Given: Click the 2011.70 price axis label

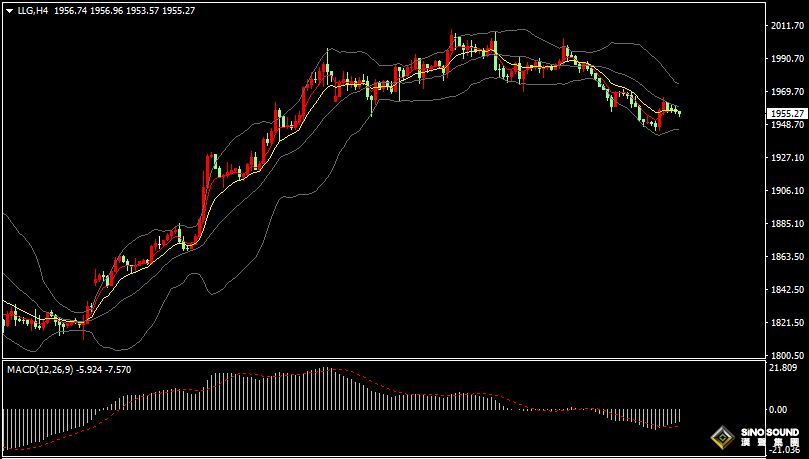Looking at the screenshot, I should coord(787,25).
